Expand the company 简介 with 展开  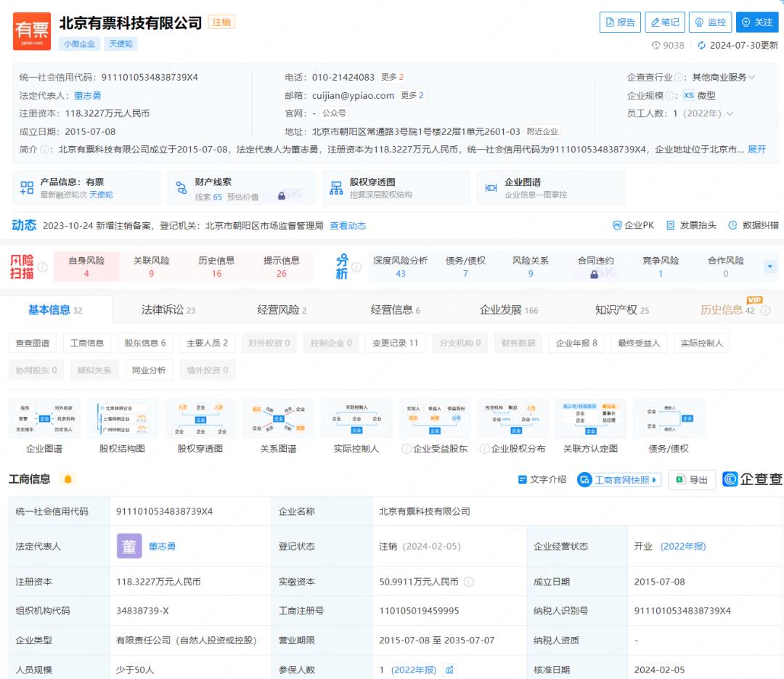(x=756, y=149)
